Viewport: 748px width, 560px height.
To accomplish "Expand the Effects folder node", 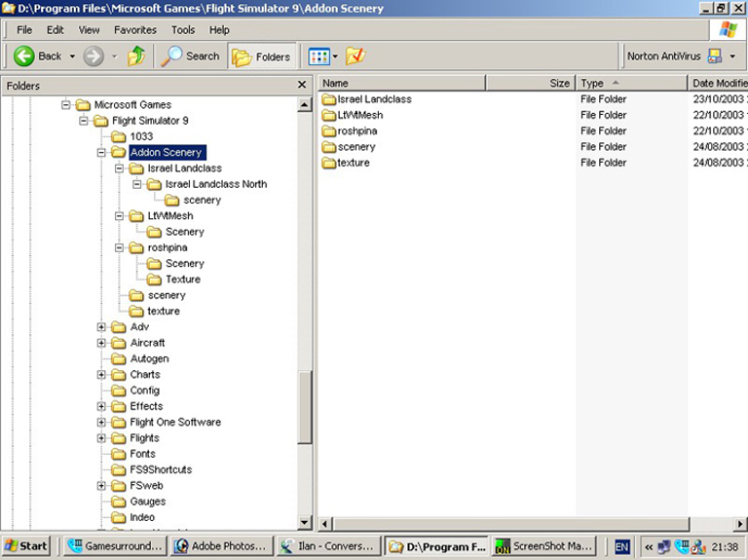I will (101, 406).
